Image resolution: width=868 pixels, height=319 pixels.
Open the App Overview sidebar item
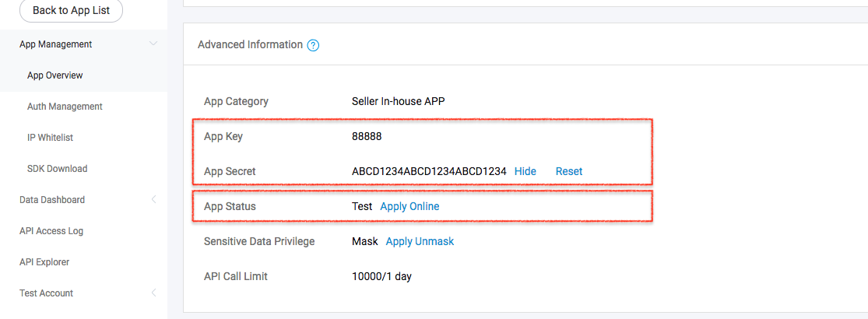click(x=55, y=75)
